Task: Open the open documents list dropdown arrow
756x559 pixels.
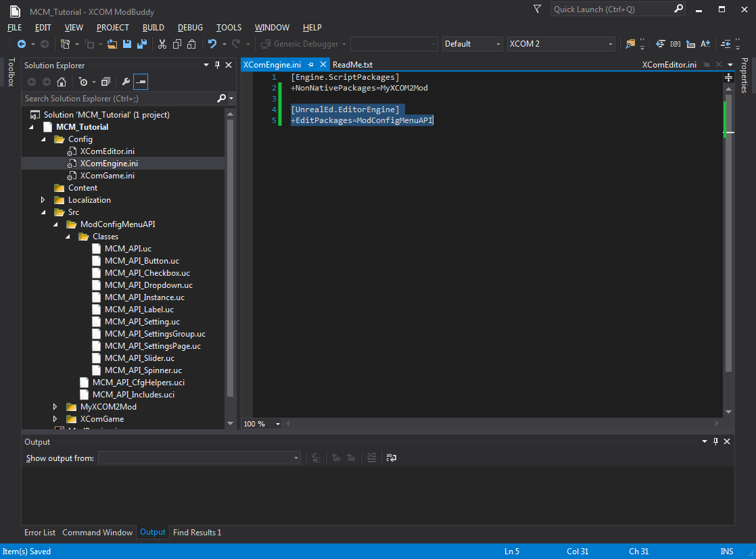Action: (x=730, y=65)
